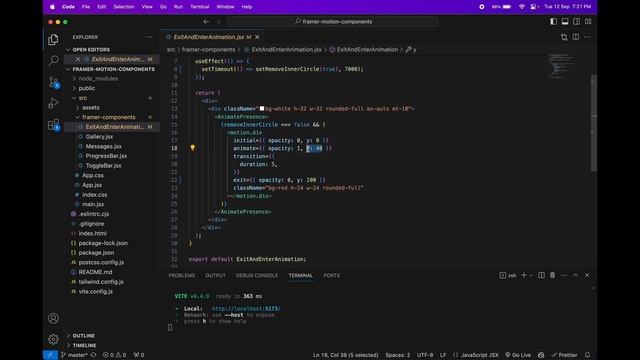Image resolution: width=640 pixels, height=360 pixels.
Task: Open the Manage gear icon
Action: click(x=53, y=339)
